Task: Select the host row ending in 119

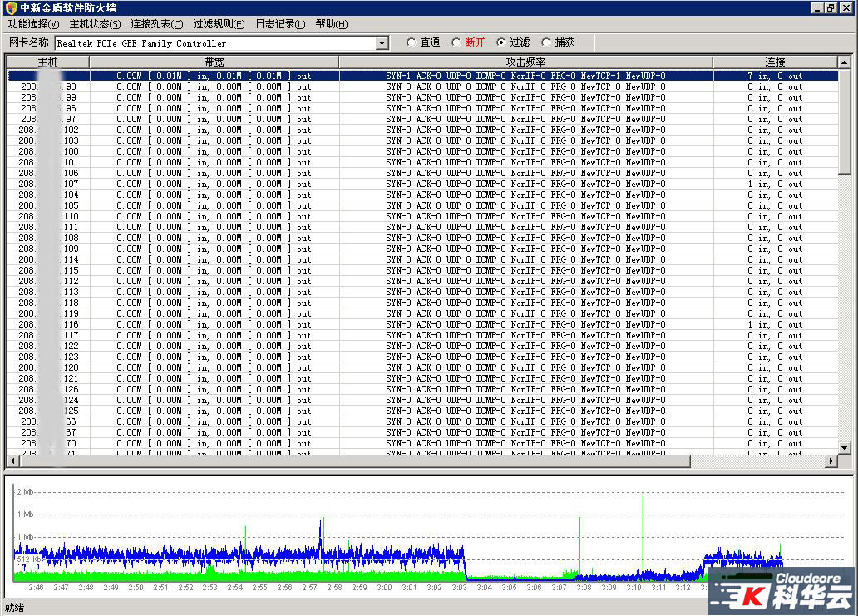Action: [422, 314]
